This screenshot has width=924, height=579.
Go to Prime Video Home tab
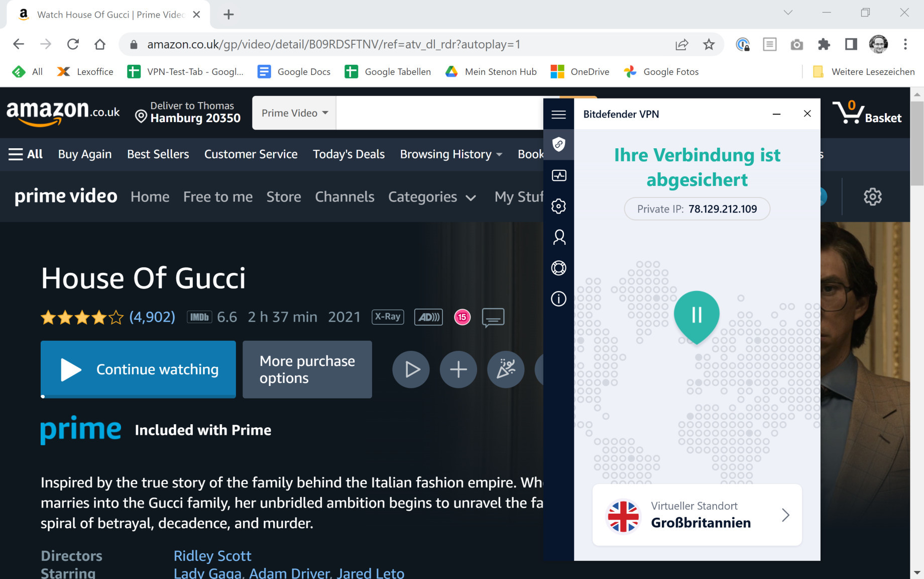tap(150, 197)
